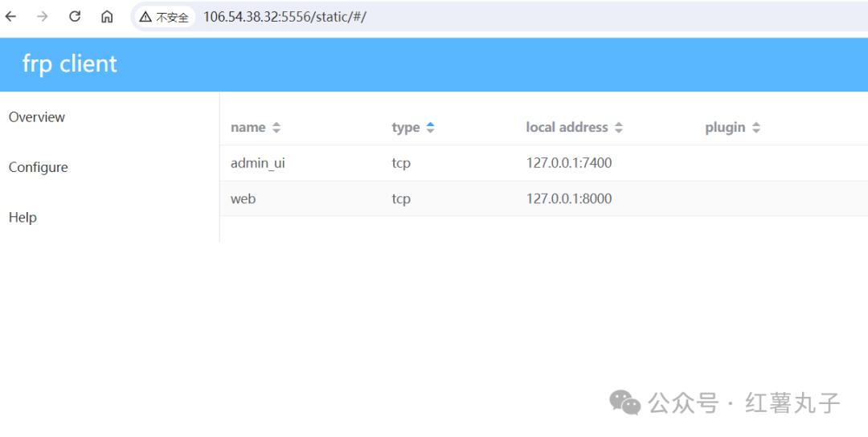Sort by local address column arrows
Viewport: 868px width, 437px height.
pyautogui.click(x=619, y=128)
